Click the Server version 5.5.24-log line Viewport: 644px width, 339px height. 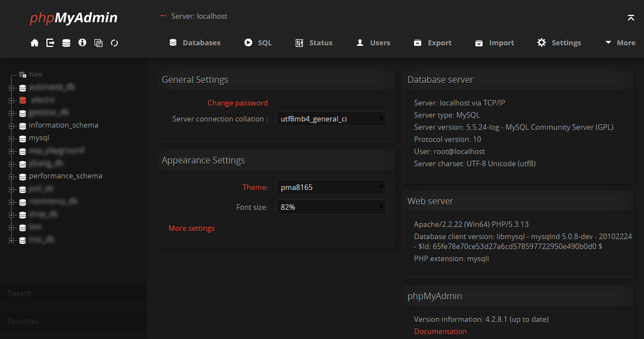coord(514,127)
